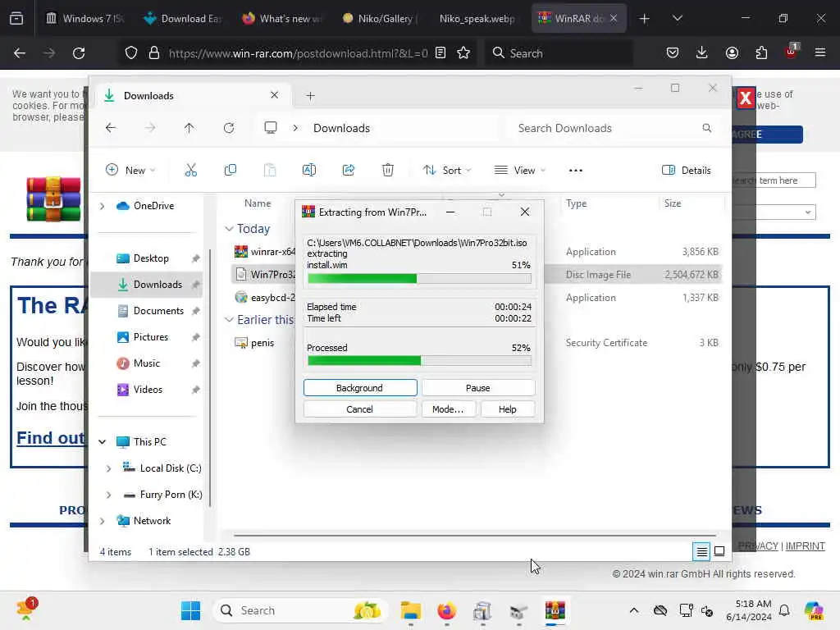This screenshot has height=630, width=840.
Task: Click the Copy icon in Explorer toolbar
Action: coord(231,171)
